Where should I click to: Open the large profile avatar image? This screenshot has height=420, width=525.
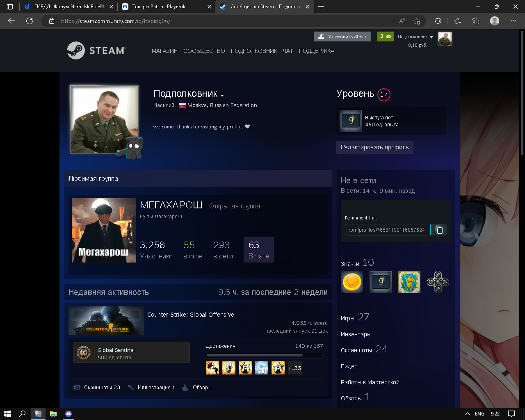pyautogui.click(x=104, y=119)
